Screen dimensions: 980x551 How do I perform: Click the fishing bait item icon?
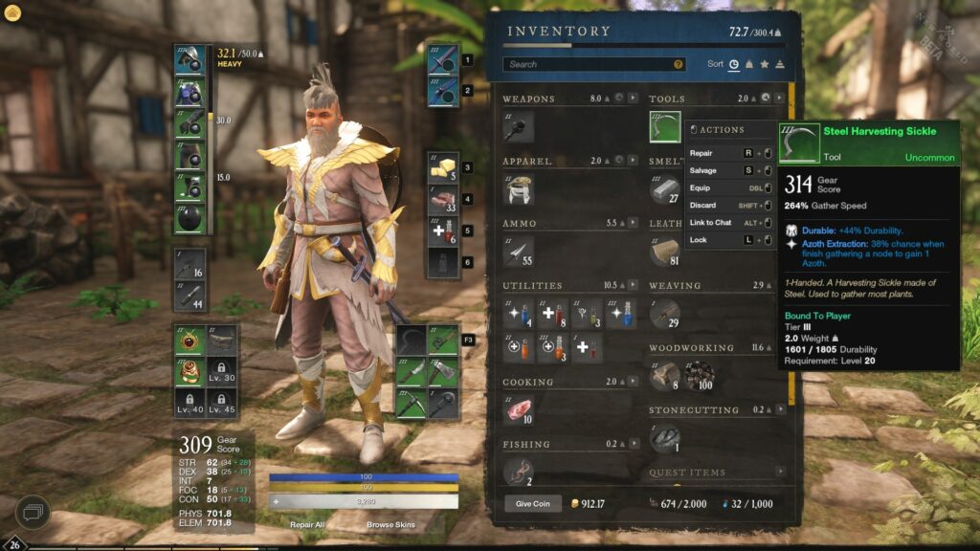pos(519,473)
